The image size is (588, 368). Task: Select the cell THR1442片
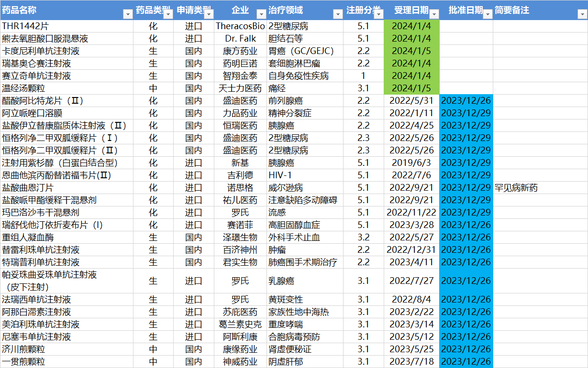pyautogui.click(x=67, y=26)
